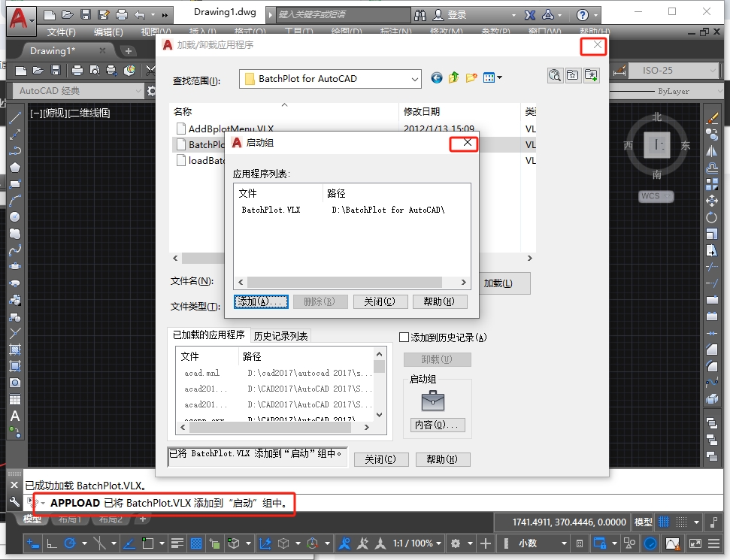Expand the views menu dropdown arrow
The height and width of the screenshot is (560, 730).
point(498,78)
